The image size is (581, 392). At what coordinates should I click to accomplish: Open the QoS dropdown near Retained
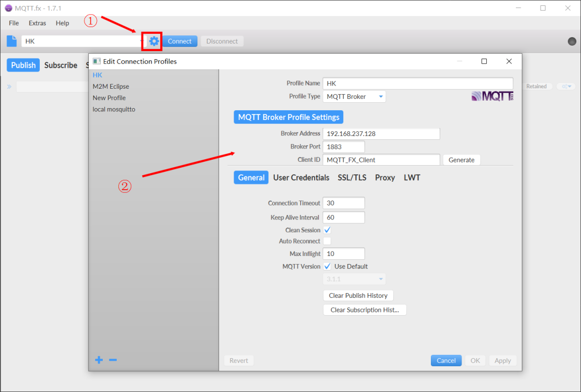(x=566, y=87)
